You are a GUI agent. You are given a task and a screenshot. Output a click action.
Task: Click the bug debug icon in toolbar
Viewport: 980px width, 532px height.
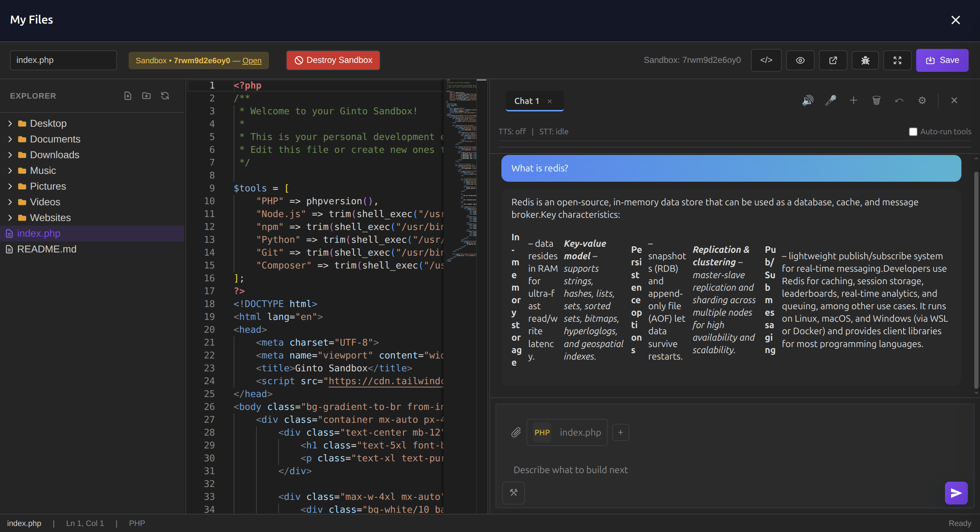click(865, 60)
